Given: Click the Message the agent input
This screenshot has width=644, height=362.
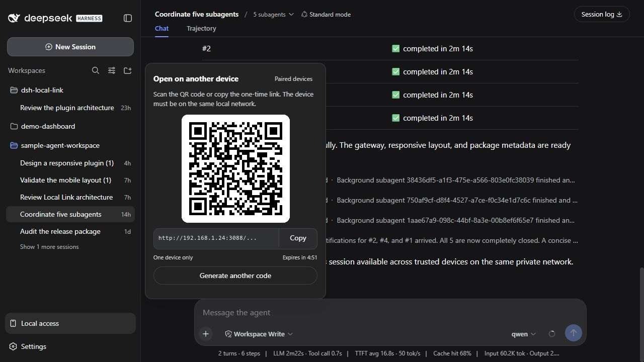Looking at the screenshot, I should [x=390, y=312].
